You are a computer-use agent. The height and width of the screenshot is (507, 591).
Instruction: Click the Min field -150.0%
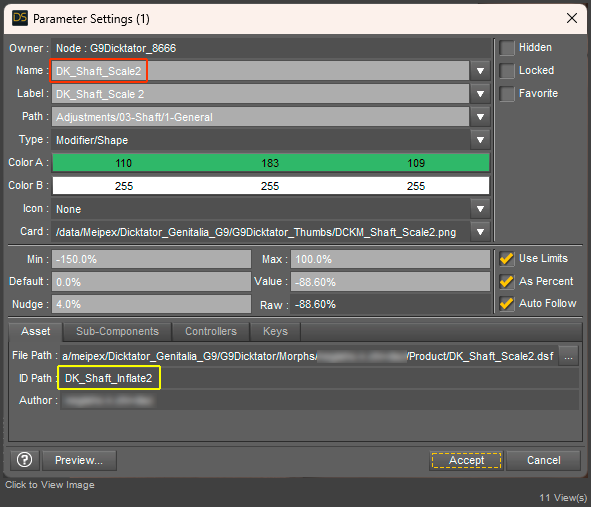pos(151,259)
